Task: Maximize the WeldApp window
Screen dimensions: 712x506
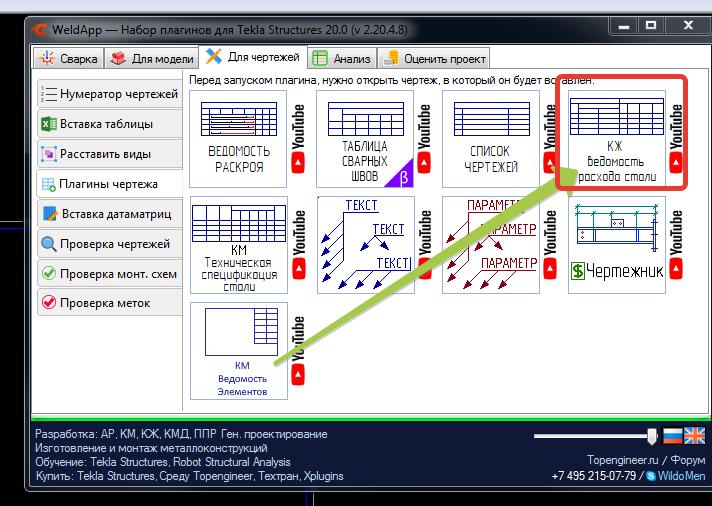Action: [x=651, y=26]
